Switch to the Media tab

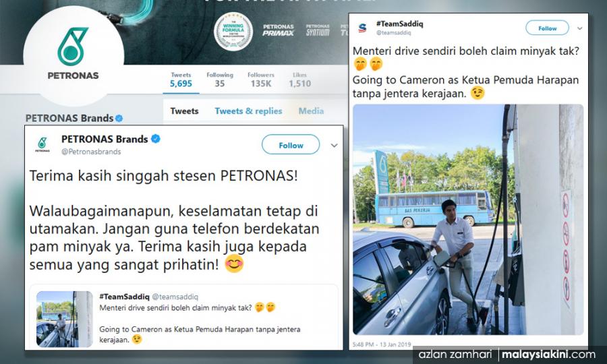[x=311, y=111]
